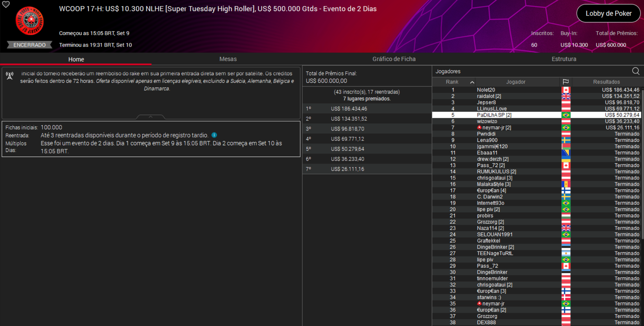Viewport: 644px width, 326px height.
Task: Click the red star beside neymar-jr [2]
Action: (479, 127)
